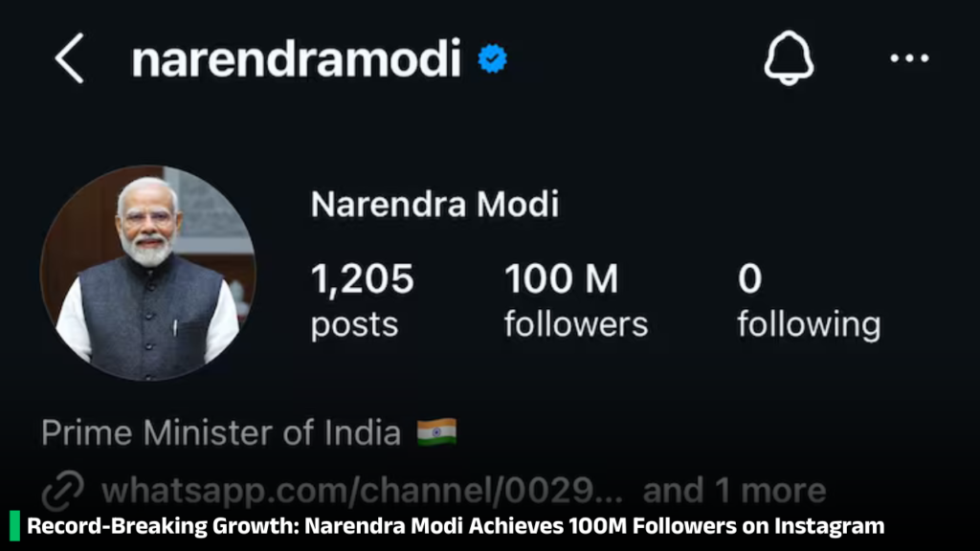
Task: Click the chain link icon
Action: click(x=63, y=491)
